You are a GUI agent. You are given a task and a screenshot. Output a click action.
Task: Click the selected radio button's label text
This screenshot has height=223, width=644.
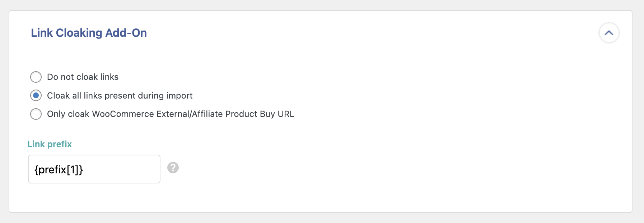tap(120, 95)
